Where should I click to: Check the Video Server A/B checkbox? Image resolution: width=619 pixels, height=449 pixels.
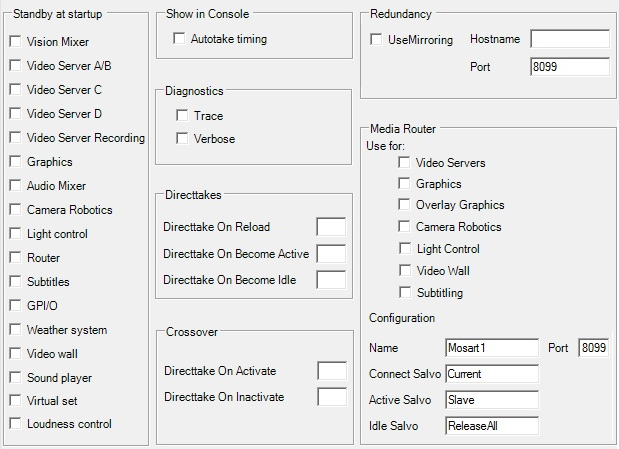tap(15, 66)
